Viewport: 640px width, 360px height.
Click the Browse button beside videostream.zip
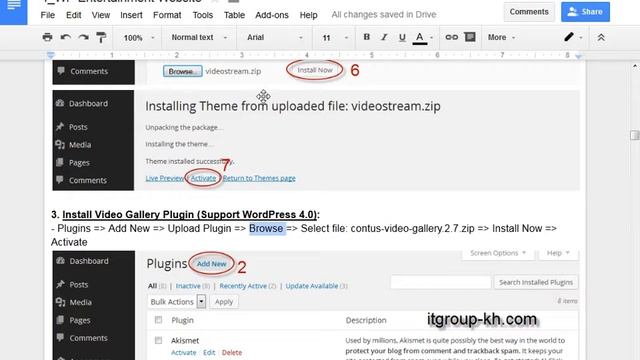pos(182,71)
